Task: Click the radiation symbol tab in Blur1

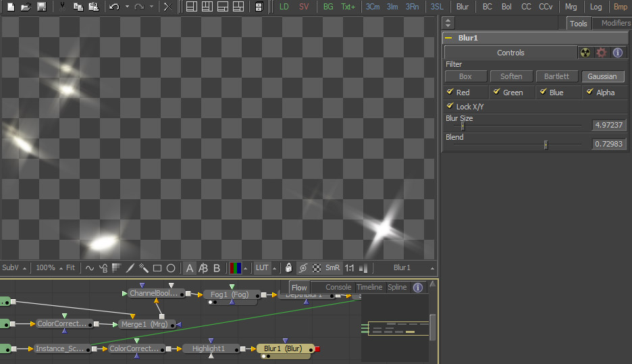Action: pos(585,53)
